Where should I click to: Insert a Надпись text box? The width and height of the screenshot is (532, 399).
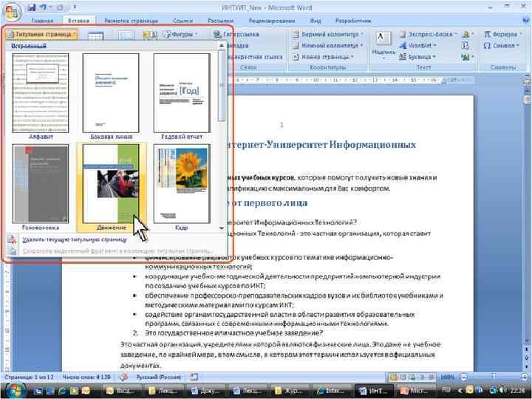tap(383, 45)
